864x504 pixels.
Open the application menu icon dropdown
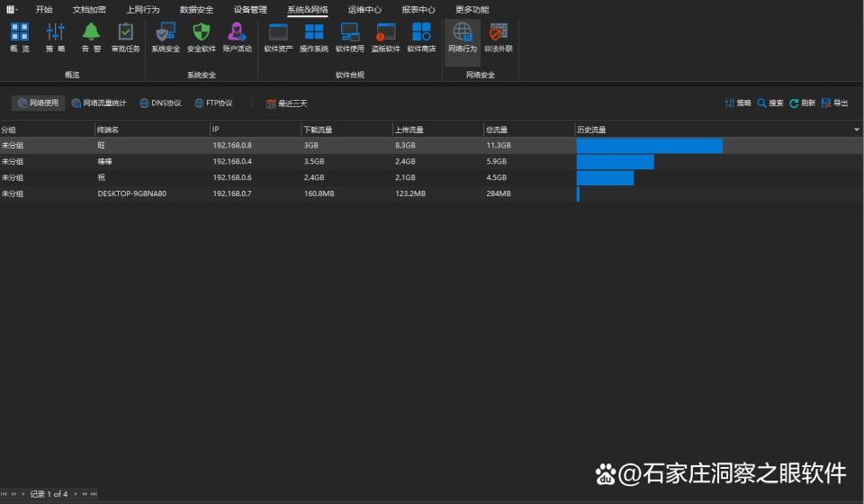point(12,9)
